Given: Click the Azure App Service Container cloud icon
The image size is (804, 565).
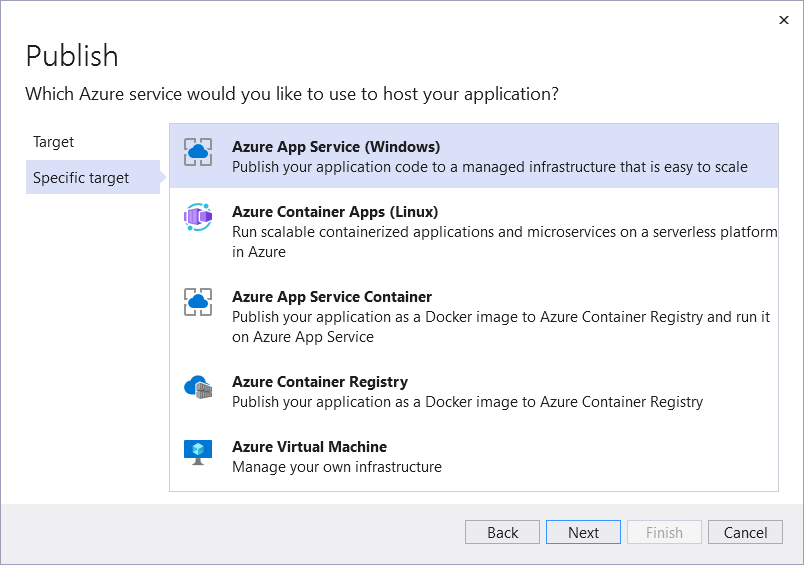Looking at the screenshot, I should click(x=198, y=302).
